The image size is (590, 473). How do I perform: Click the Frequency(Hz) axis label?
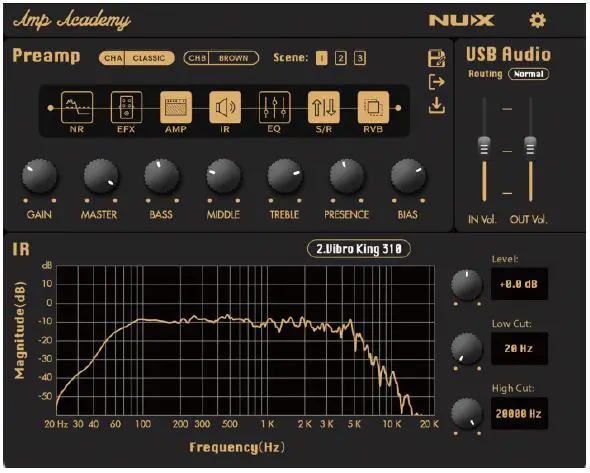237,447
